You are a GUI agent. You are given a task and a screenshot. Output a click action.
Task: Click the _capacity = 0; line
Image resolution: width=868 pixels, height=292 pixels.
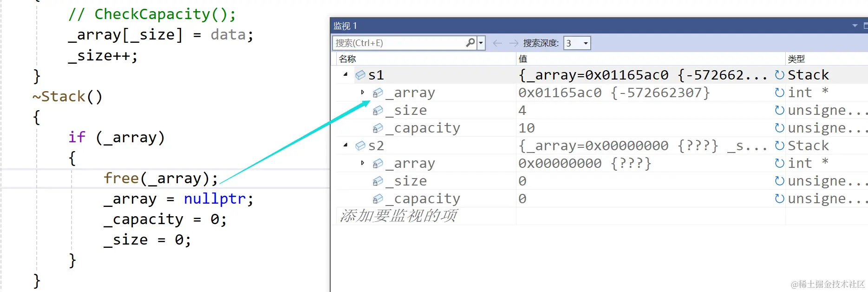point(165,219)
